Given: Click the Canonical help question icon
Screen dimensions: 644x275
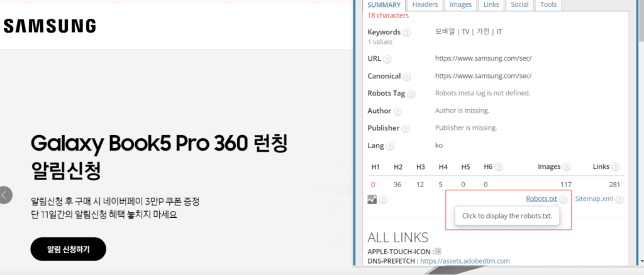Looking at the screenshot, I should [407, 77].
